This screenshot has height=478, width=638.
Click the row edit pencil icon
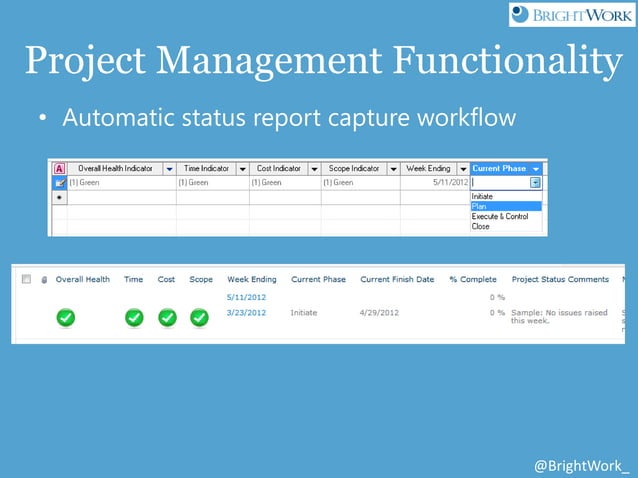(x=60, y=183)
